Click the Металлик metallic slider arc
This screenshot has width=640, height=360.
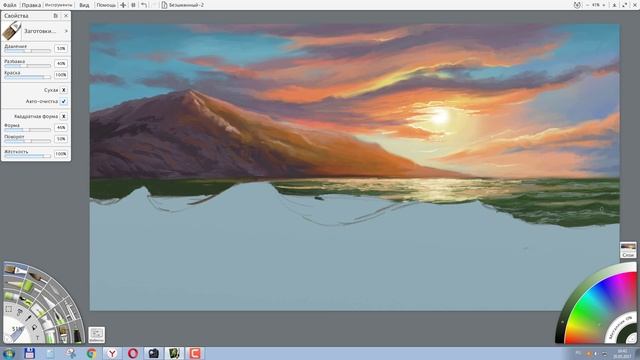(x=620, y=326)
